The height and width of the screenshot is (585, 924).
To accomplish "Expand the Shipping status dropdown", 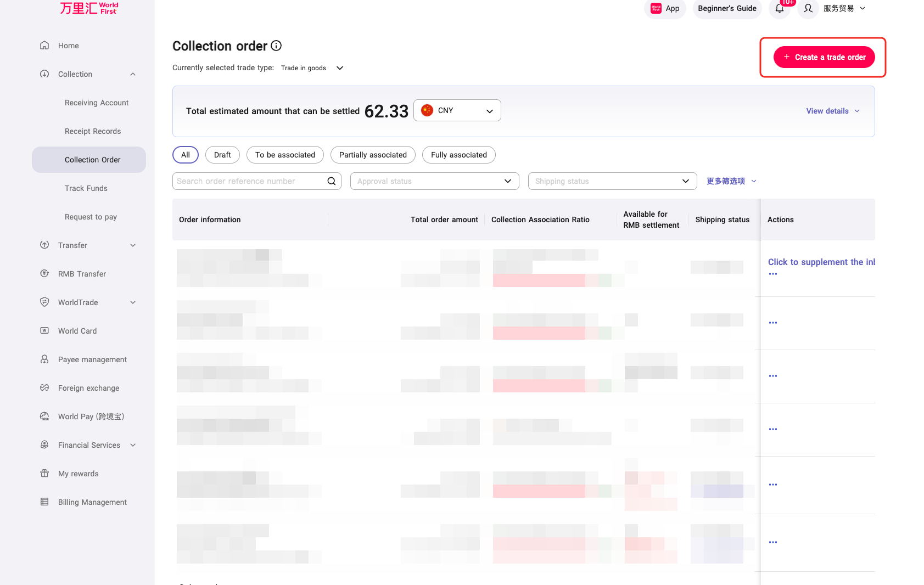I will (x=612, y=181).
